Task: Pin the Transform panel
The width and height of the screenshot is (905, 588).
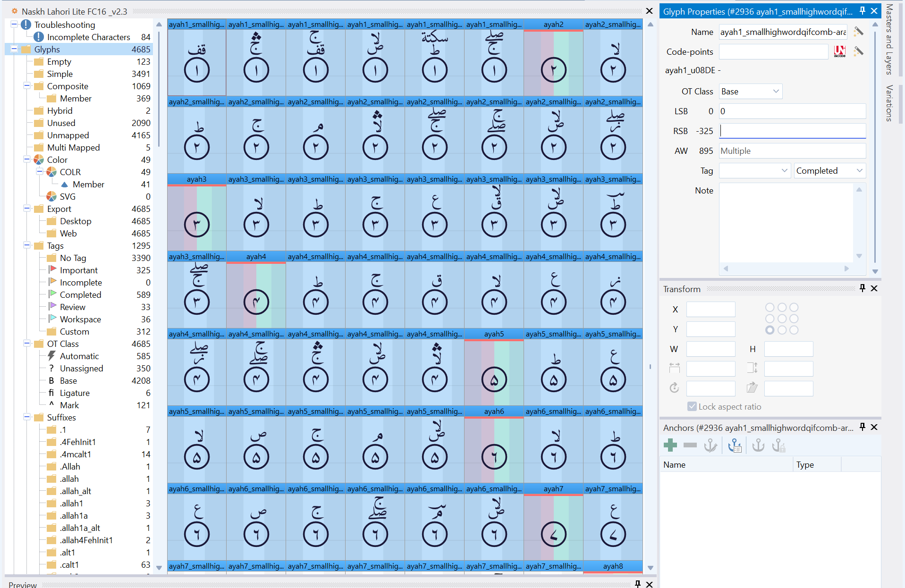Action: point(863,288)
